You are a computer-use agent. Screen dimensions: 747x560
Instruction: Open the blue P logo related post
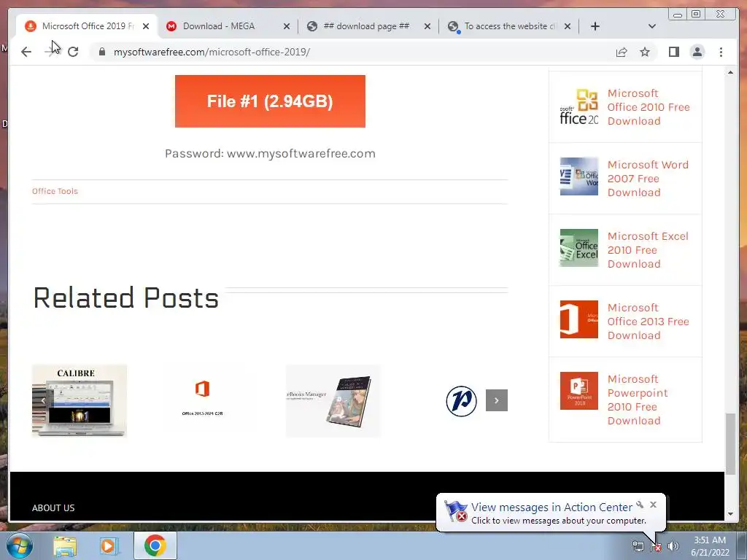point(461,401)
